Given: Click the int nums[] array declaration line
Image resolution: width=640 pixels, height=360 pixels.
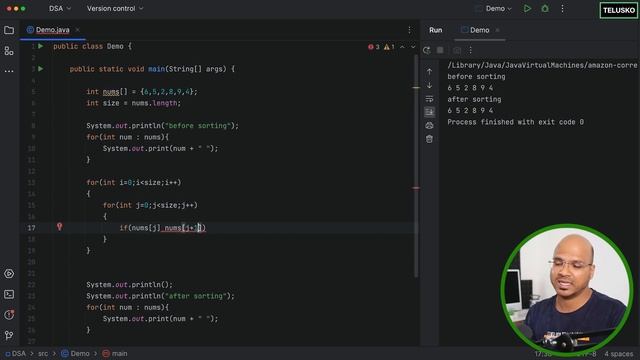Looking at the screenshot, I should pyautogui.click(x=142, y=91).
